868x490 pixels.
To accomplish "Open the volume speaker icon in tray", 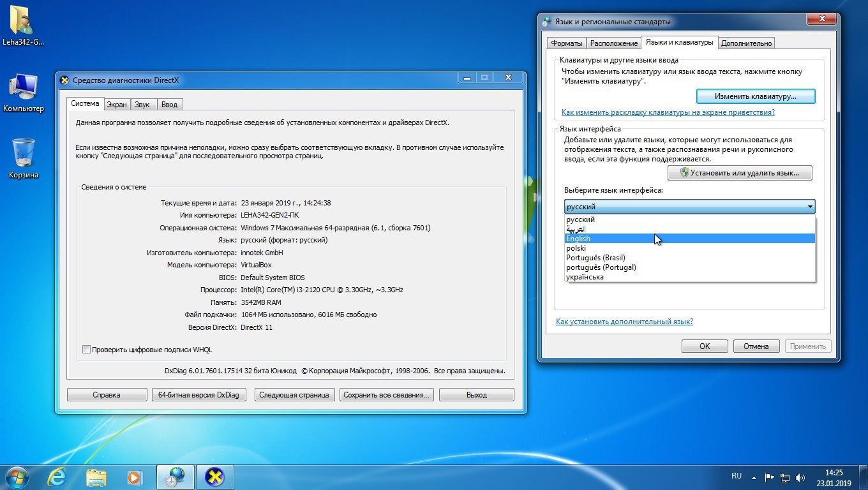I will coord(800,477).
